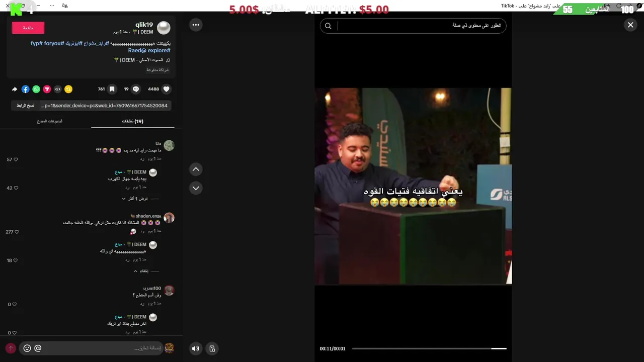Collapse replies with 'إخفاء'
The image size is (644, 362).
pos(141,271)
